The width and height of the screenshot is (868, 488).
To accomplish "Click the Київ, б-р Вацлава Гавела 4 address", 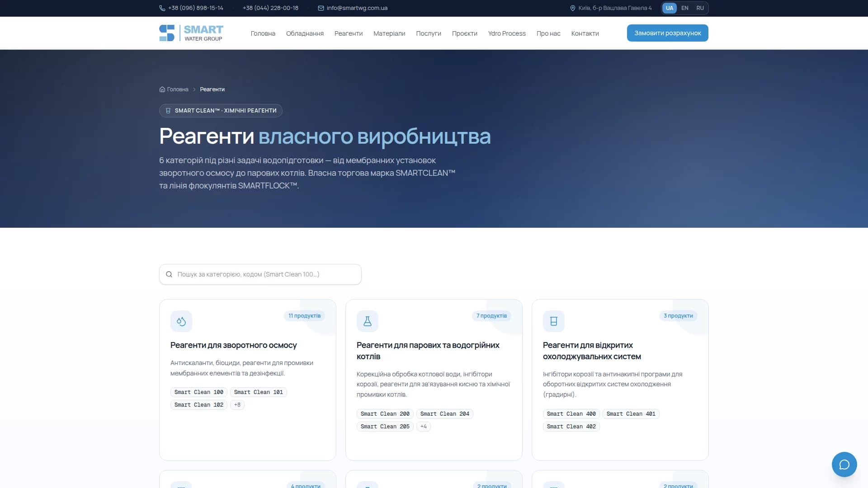I will (x=615, y=8).
